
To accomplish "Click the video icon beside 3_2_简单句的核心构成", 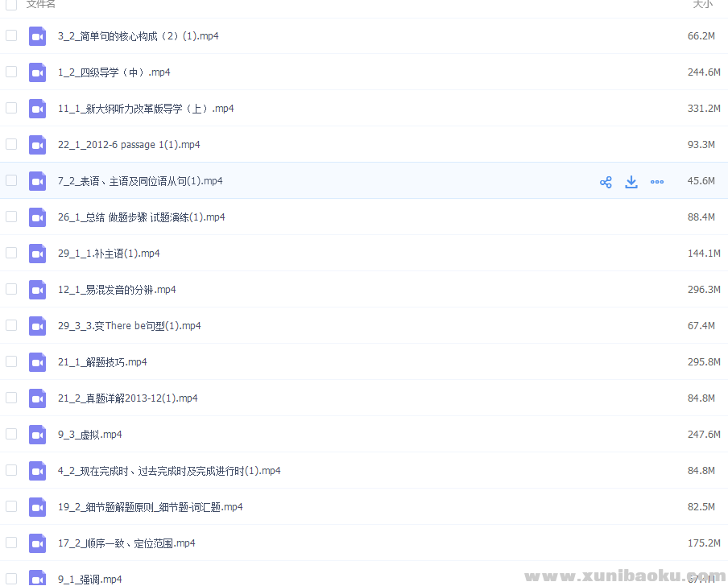I will pos(37,36).
